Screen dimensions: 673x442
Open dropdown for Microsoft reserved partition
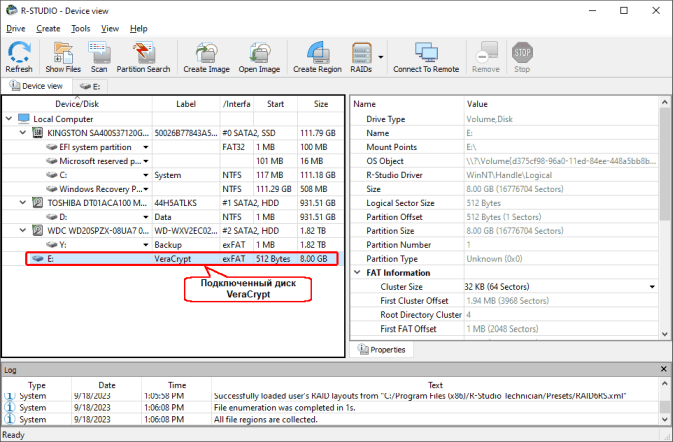click(146, 161)
